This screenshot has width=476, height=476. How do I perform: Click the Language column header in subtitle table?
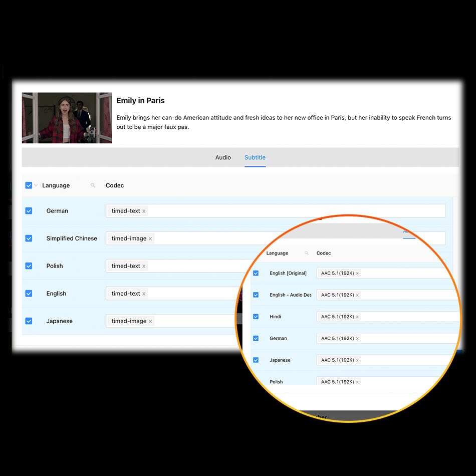click(56, 185)
